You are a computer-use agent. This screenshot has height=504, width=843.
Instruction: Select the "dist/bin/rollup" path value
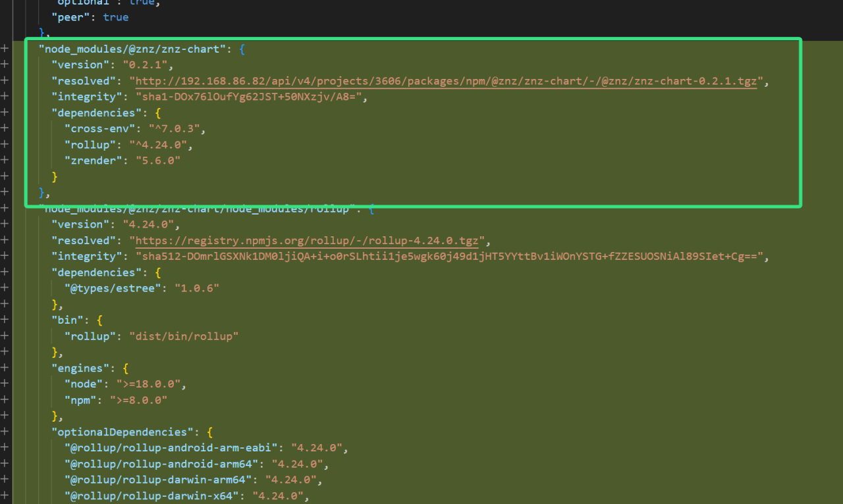click(183, 336)
